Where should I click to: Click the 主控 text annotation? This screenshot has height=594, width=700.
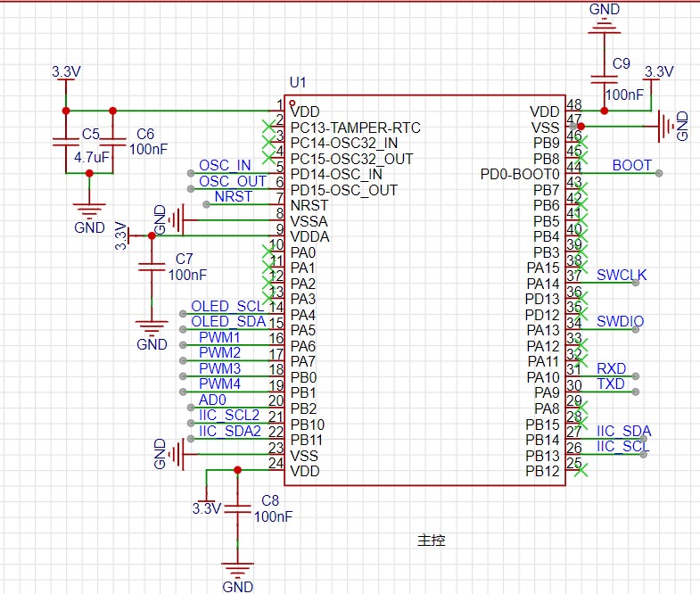431,540
